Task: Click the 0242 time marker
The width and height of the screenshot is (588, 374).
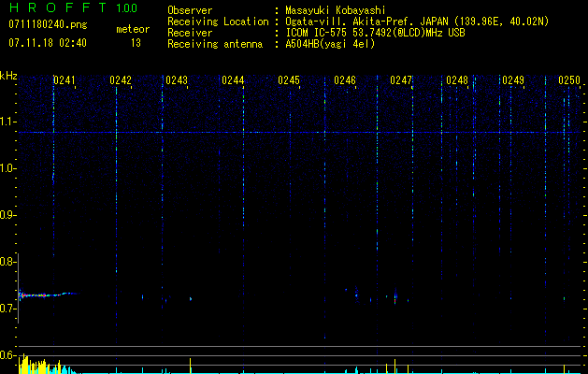Action: tap(121, 80)
